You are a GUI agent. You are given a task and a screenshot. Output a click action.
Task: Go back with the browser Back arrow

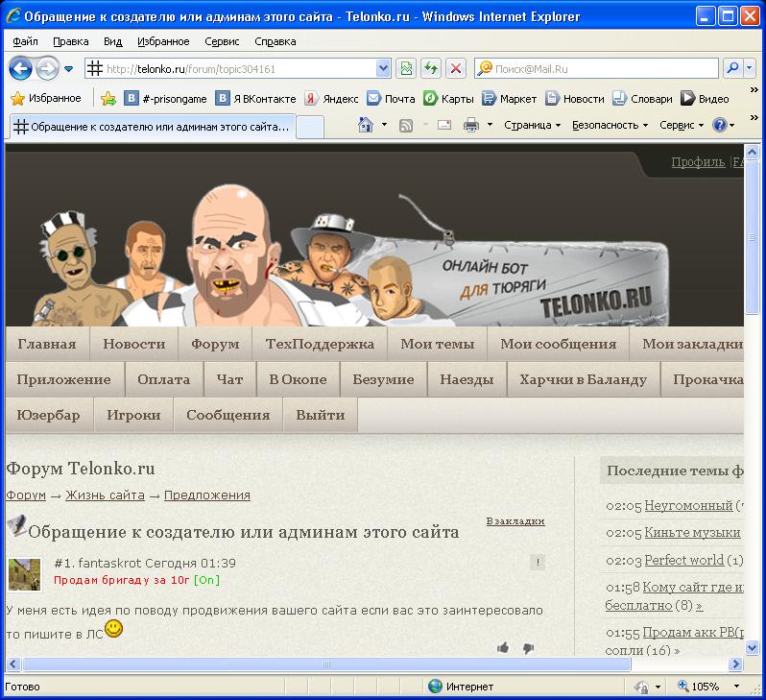click(x=20, y=68)
